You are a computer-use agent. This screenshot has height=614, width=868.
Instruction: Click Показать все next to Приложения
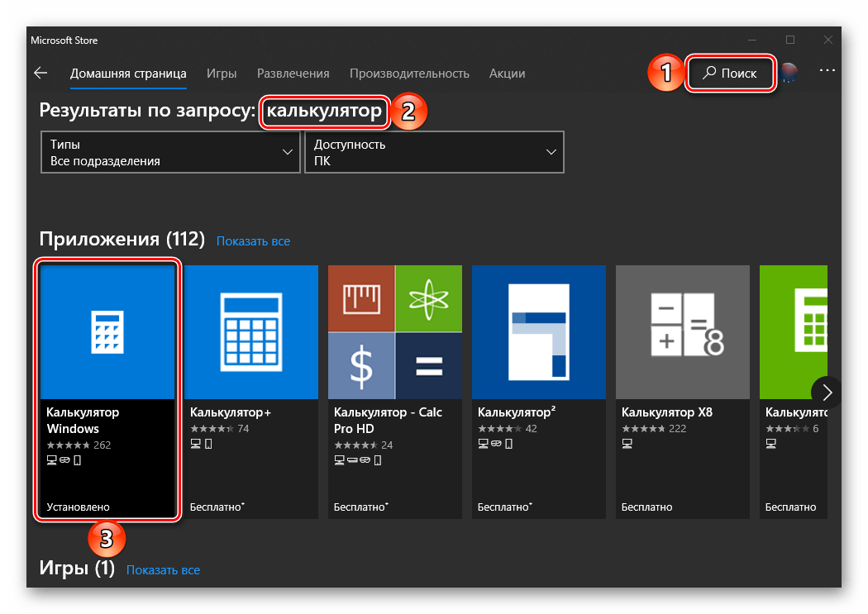(253, 241)
